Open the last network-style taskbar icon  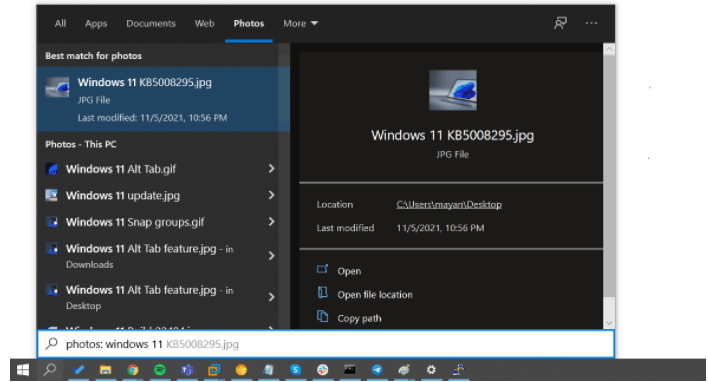tap(458, 370)
